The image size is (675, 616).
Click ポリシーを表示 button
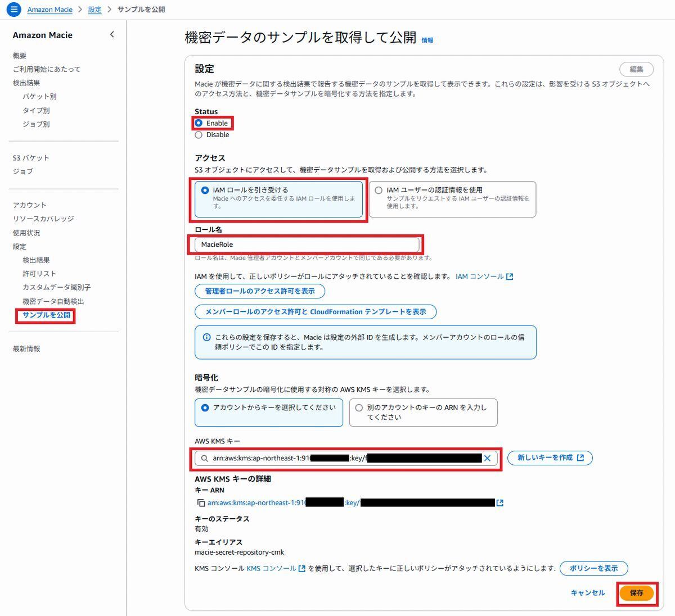[594, 568]
